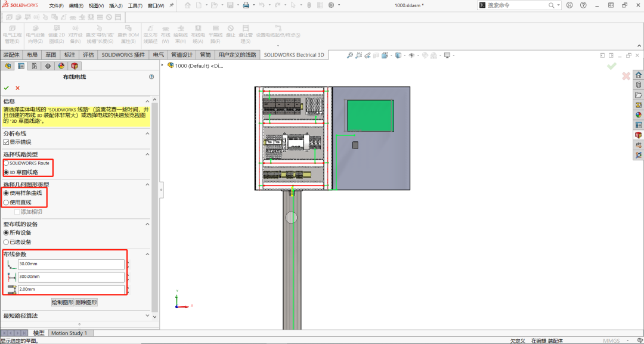Screen dimensions: 644x344
Task: Open the ConfigurationManager tab icon
Action: tap(35, 66)
